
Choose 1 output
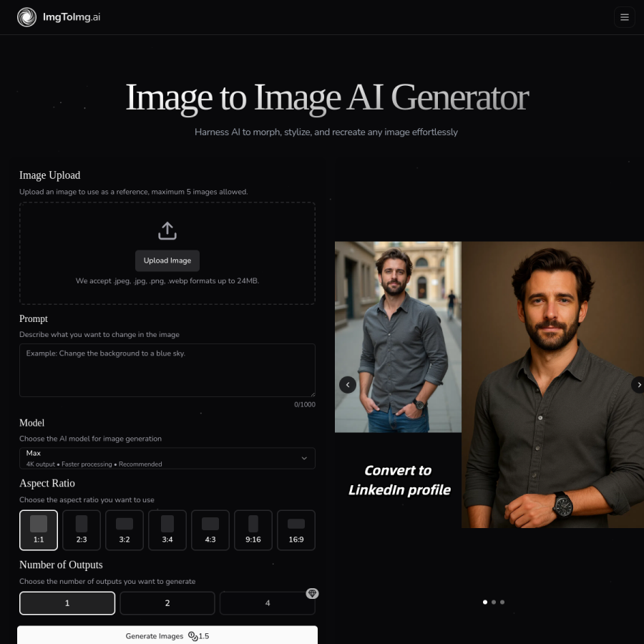click(67, 603)
